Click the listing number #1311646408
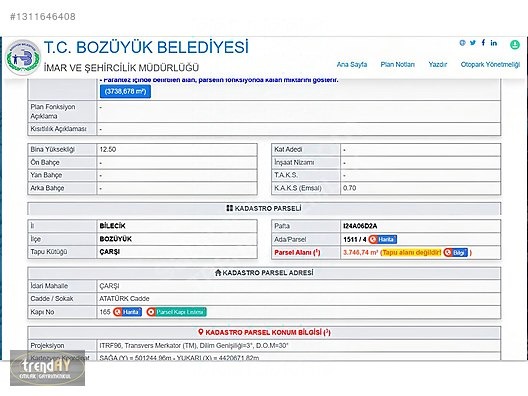This screenshot has width=528, height=396. pos(43,16)
